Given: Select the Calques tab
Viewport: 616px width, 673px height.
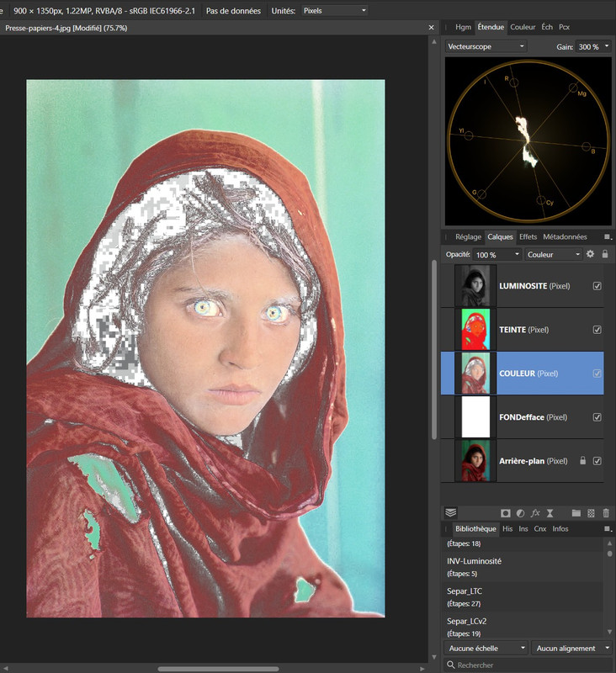Looking at the screenshot, I should coord(500,237).
